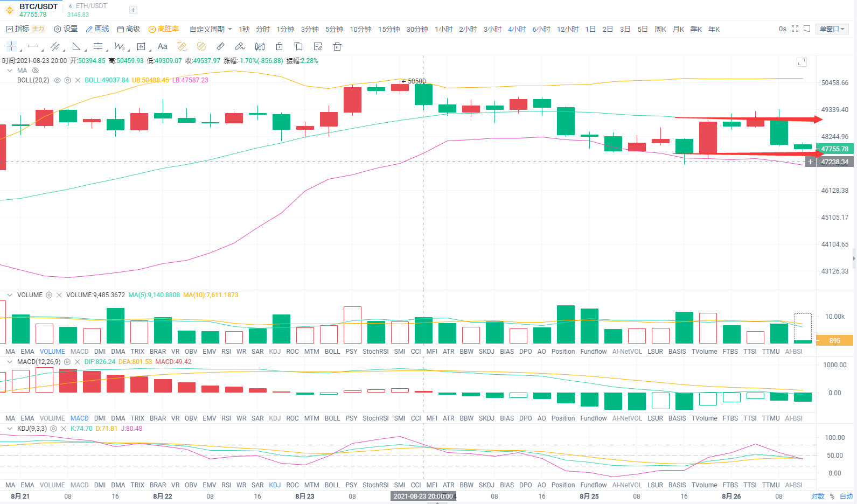Viewport: 857px width, 504px height.
Task: Select the parallel channel drawing tool
Action: [x=54, y=46]
